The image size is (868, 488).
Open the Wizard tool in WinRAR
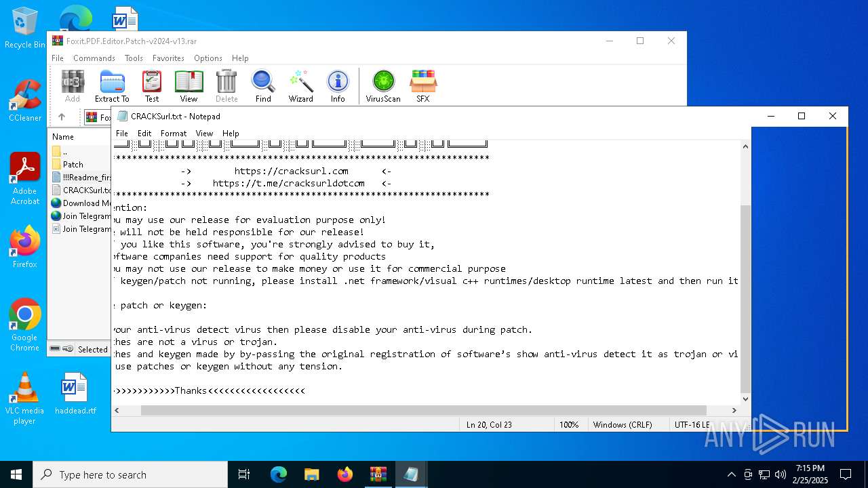pos(300,86)
